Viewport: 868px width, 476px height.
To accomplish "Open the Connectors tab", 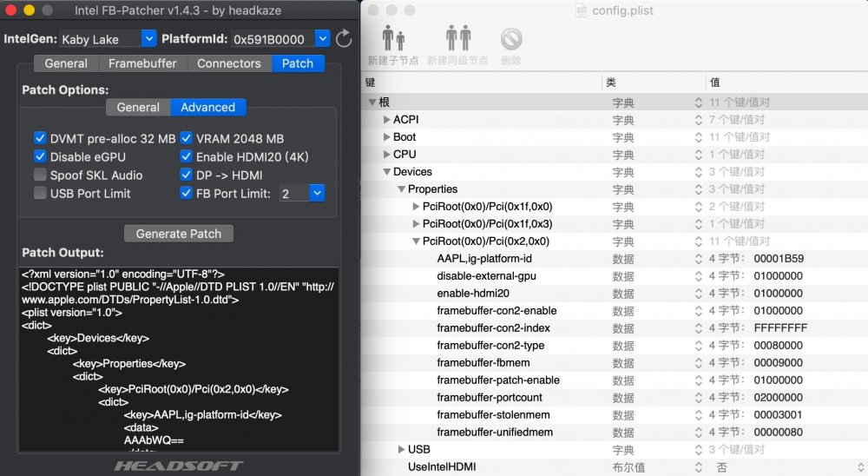I will coord(228,63).
